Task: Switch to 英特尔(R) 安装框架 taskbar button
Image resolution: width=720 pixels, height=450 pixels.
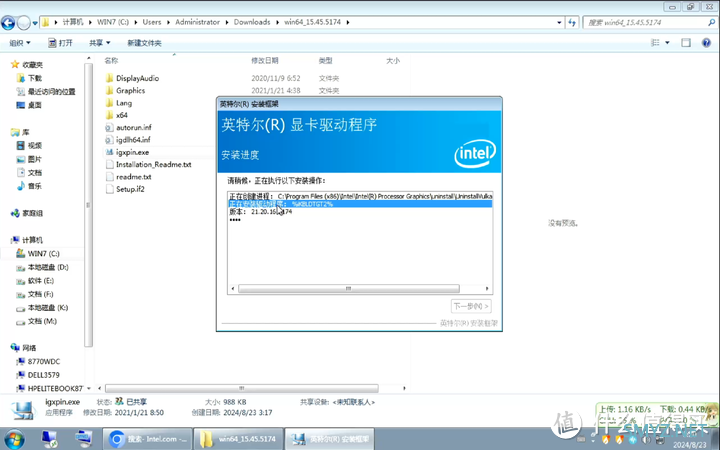Action: pyautogui.click(x=330, y=439)
